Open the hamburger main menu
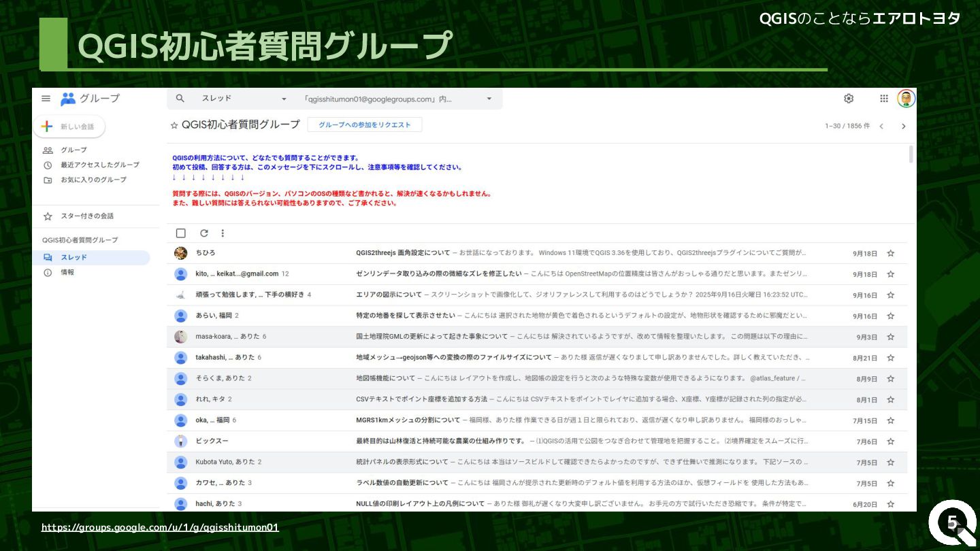The width and height of the screenshot is (980, 551). [46, 99]
